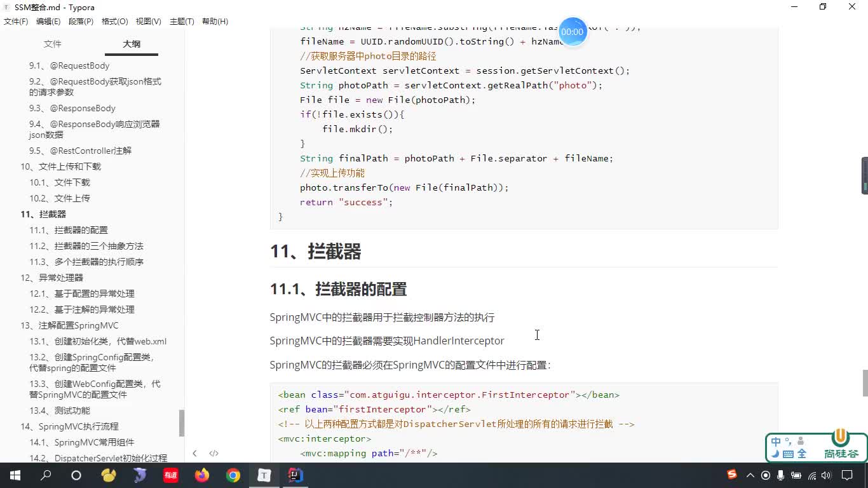This screenshot has width=868, height=488.
Task: Go to 10、文件上传和下载 in outline
Action: click(60, 166)
